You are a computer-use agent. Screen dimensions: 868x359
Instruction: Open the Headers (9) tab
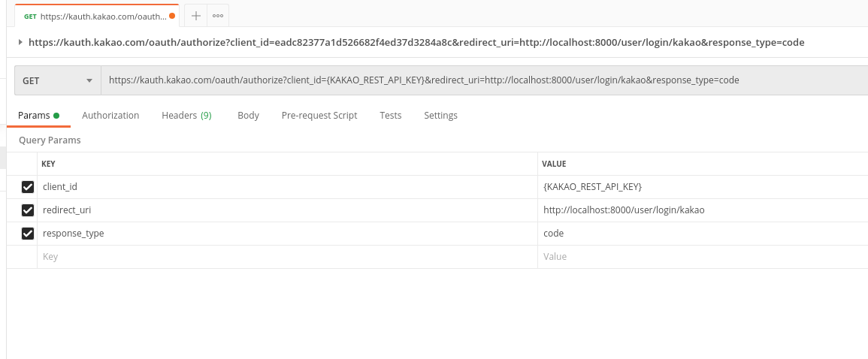pos(186,116)
